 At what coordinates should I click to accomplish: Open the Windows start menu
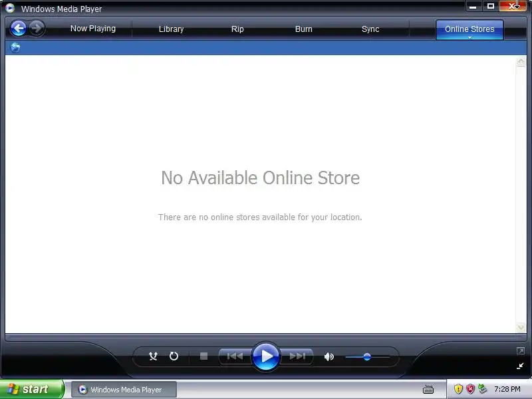(x=32, y=389)
